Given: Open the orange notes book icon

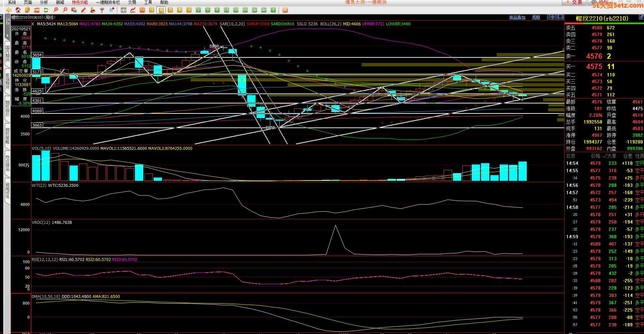Looking at the screenshot, I should pos(27,10).
